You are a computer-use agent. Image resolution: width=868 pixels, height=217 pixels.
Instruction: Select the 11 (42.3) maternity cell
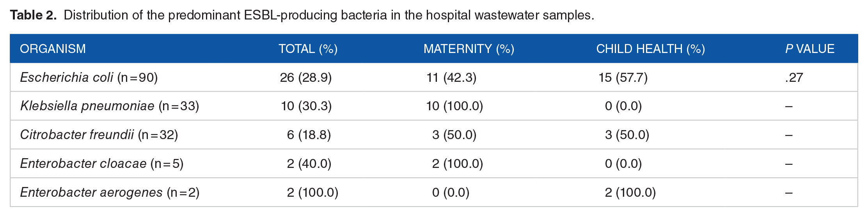451,78
